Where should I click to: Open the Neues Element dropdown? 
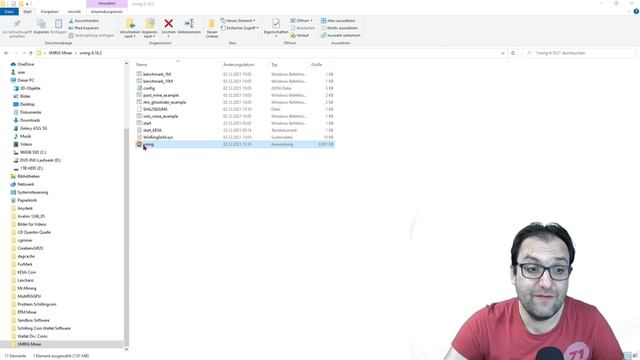point(238,20)
